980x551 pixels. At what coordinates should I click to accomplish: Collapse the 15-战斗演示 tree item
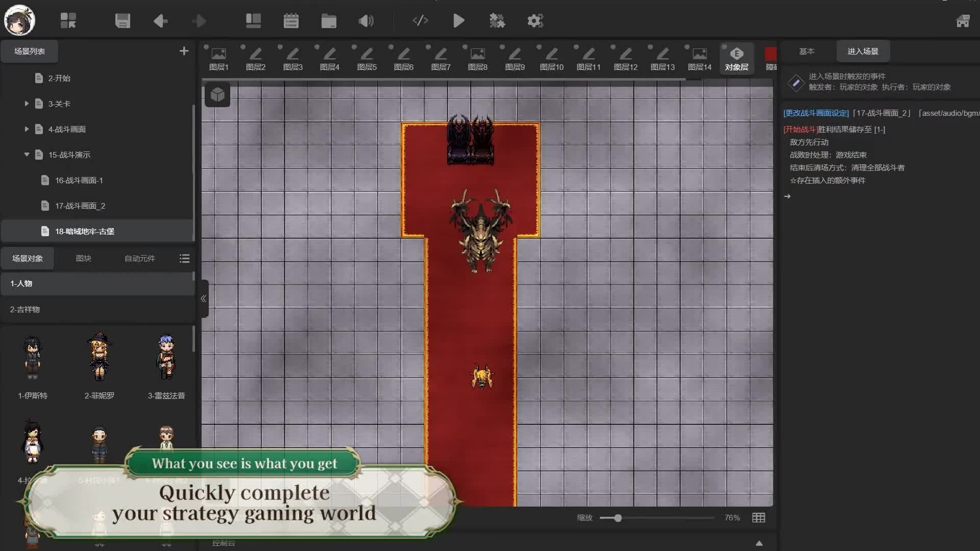click(x=27, y=155)
